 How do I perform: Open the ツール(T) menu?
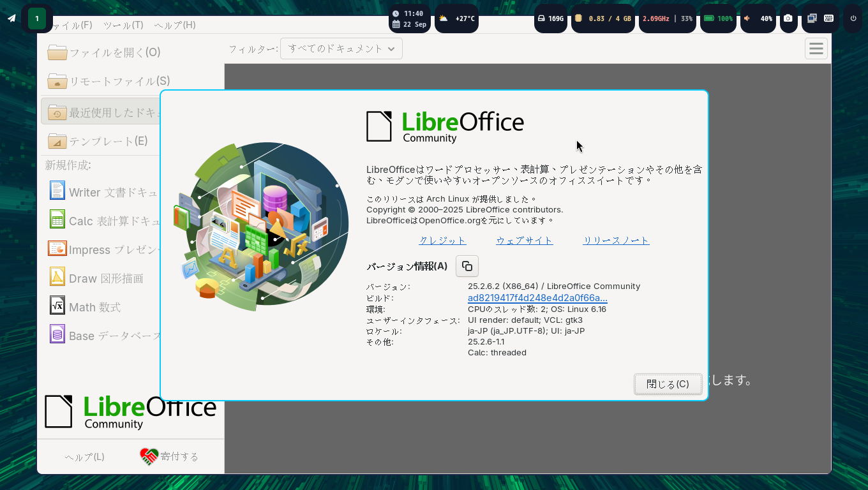point(123,25)
